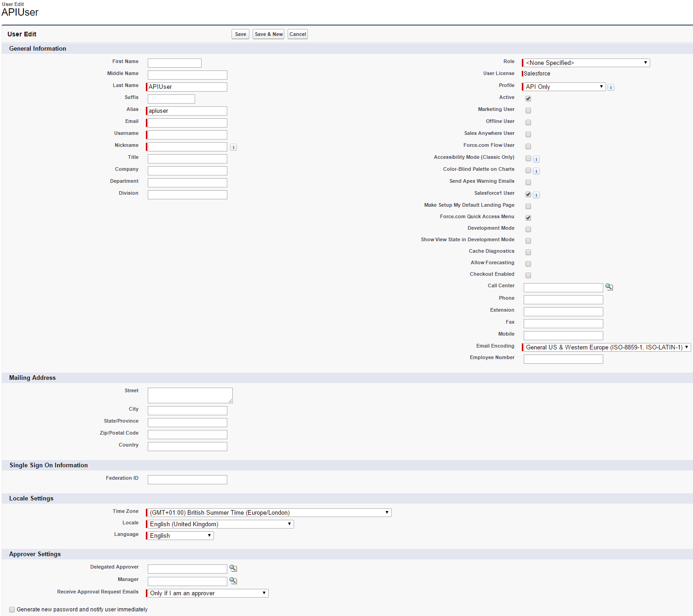Click into the Email input field
Screen dimensions: 693x616
(187, 123)
